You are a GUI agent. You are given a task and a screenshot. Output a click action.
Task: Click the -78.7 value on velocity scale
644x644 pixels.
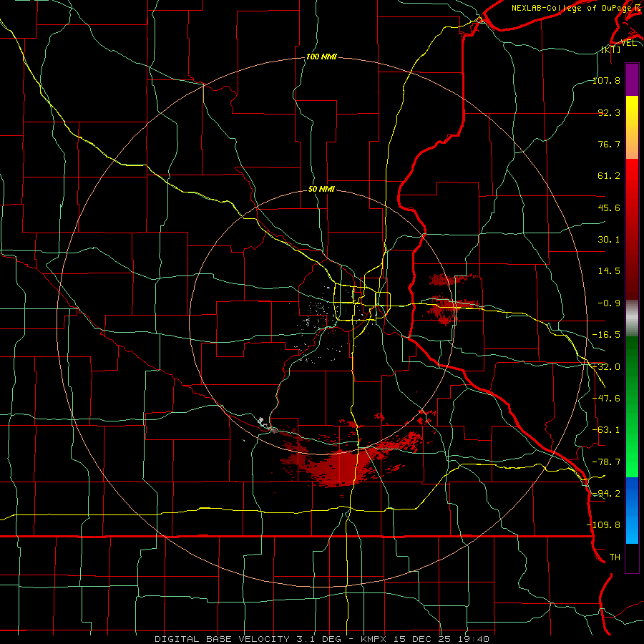point(607,462)
